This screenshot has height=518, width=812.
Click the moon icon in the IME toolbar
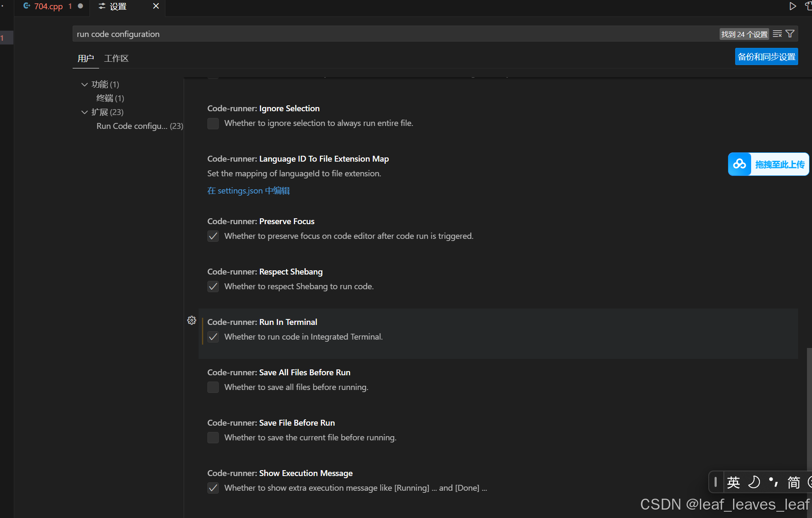(x=754, y=482)
